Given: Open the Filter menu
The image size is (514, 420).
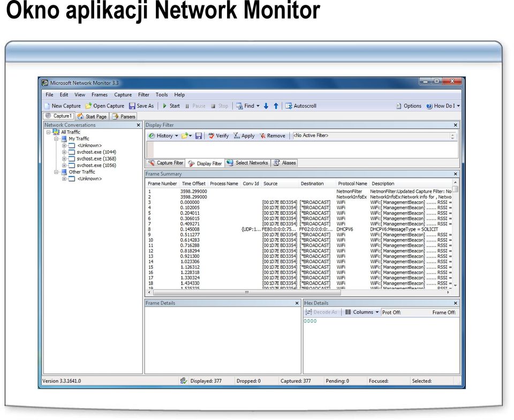Looking at the screenshot, I should pos(143,95).
